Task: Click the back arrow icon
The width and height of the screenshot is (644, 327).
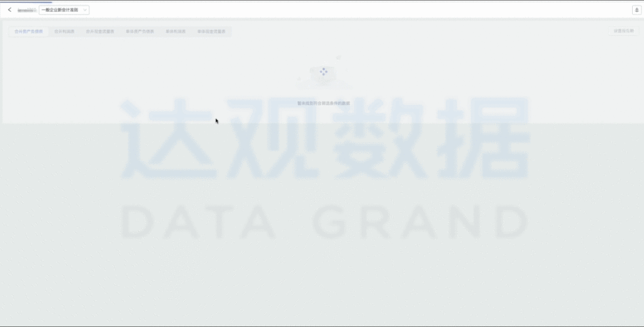Action: click(x=9, y=10)
